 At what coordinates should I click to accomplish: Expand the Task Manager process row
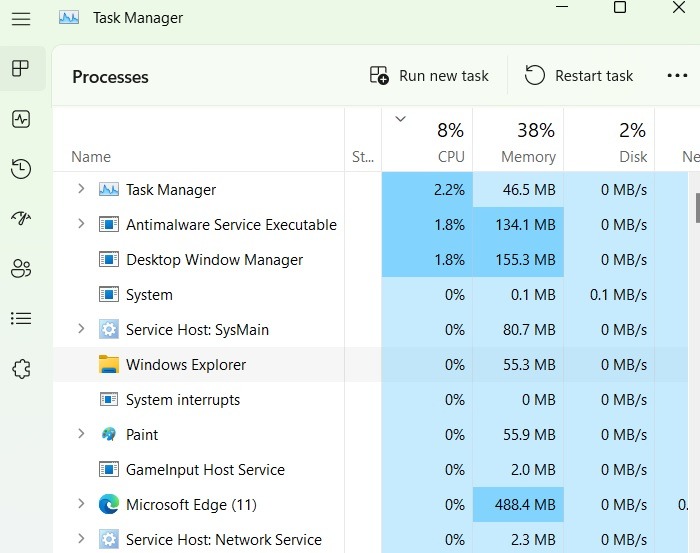click(x=81, y=189)
